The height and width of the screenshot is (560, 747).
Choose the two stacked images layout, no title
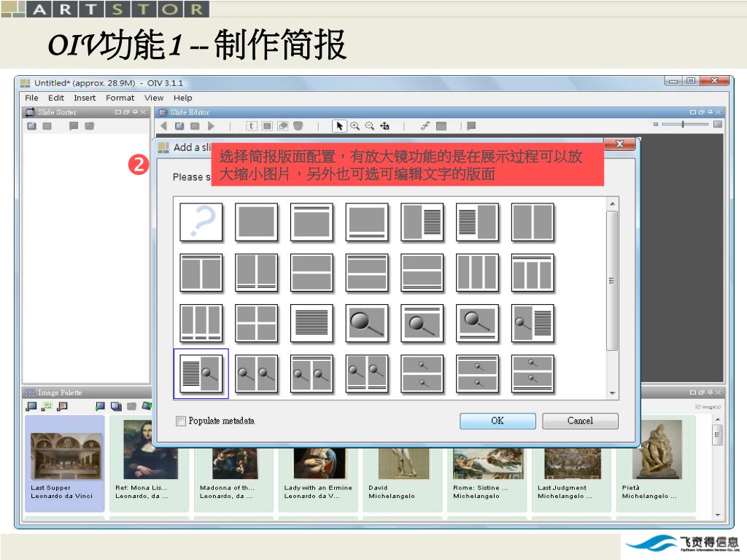point(311,273)
